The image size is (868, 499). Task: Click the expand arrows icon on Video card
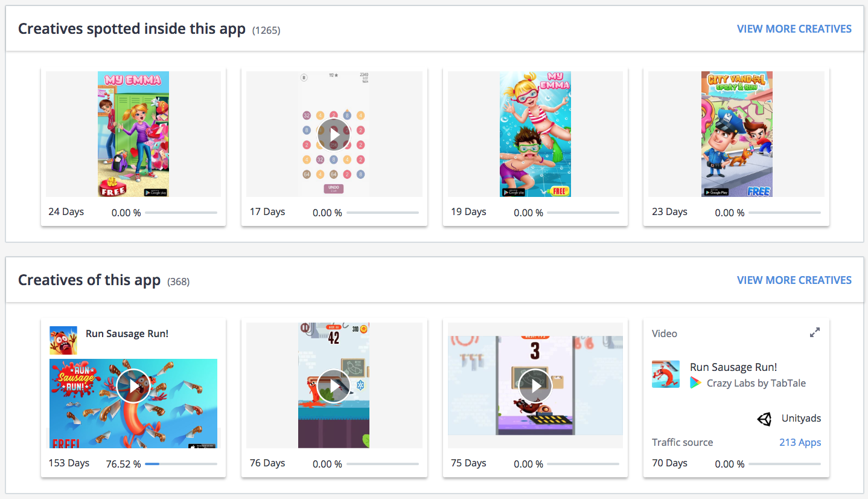click(815, 332)
